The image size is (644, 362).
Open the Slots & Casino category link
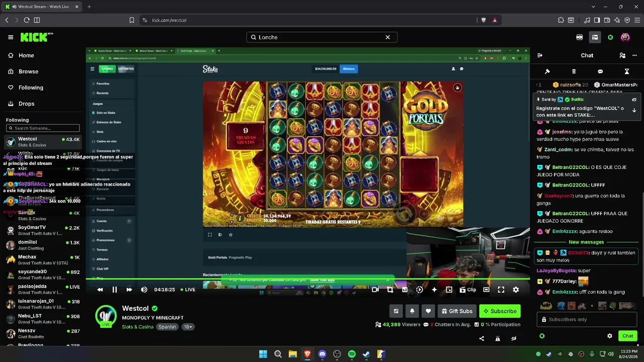(x=137, y=327)
